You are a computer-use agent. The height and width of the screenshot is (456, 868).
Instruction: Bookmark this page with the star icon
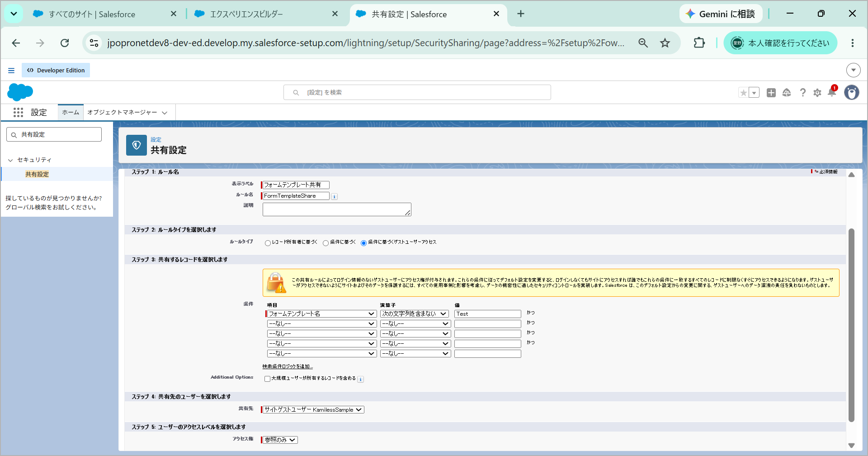point(665,43)
